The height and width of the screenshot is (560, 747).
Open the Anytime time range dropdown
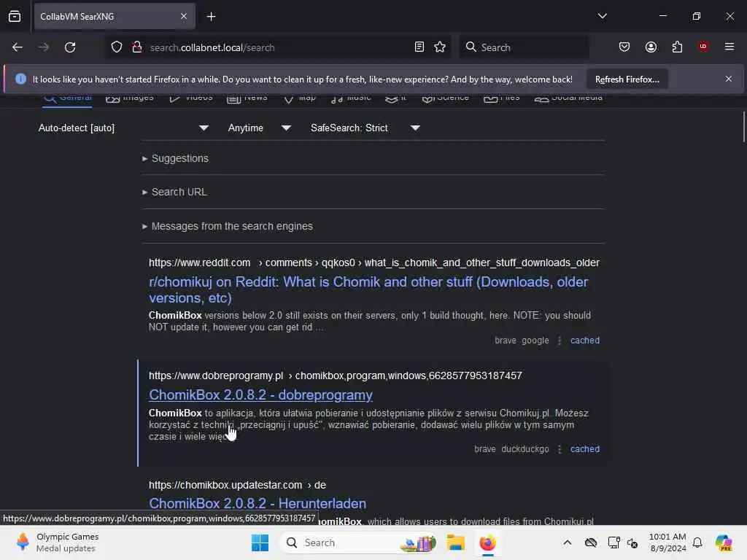[259, 128]
